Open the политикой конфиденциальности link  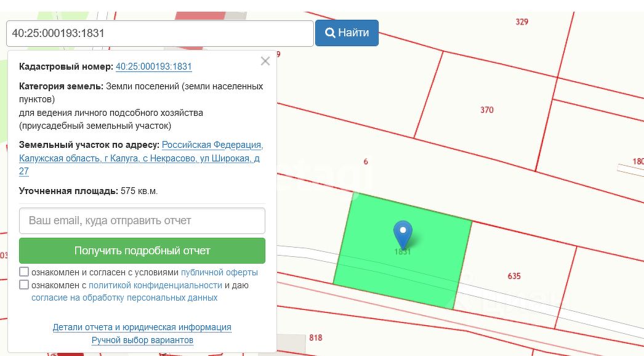pos(155,285)
